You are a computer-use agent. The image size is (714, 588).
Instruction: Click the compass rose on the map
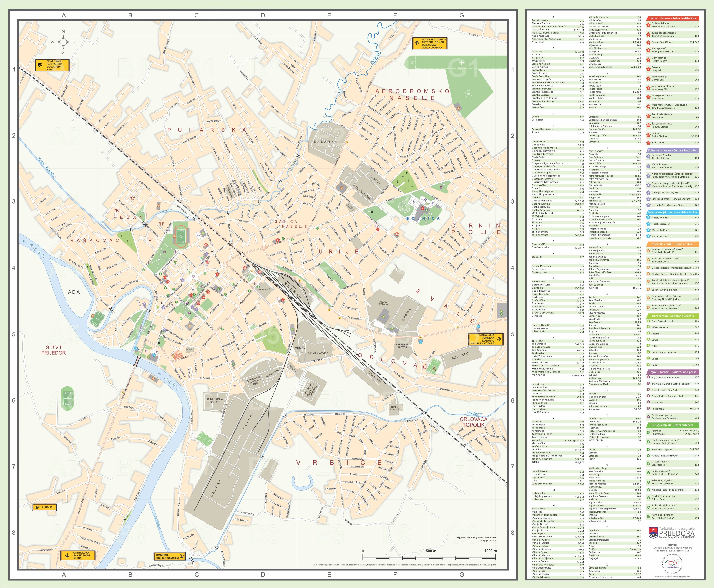pyautogui.click(x=63, y=42)
